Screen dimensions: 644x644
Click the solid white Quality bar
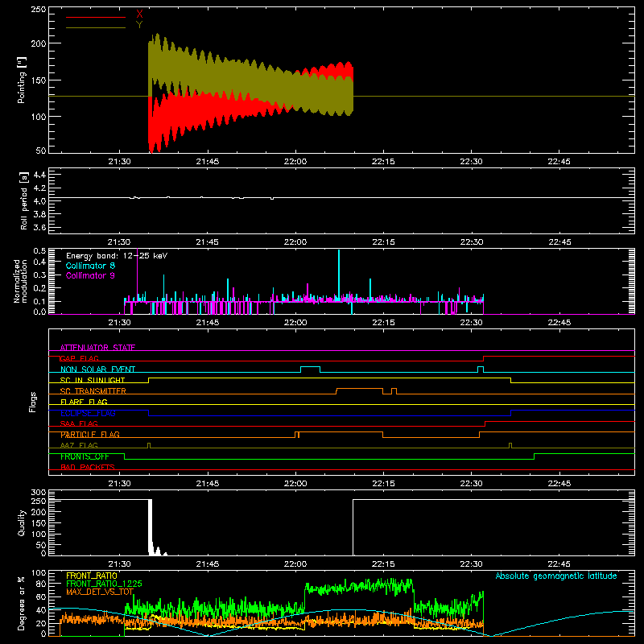click(150, 526)
